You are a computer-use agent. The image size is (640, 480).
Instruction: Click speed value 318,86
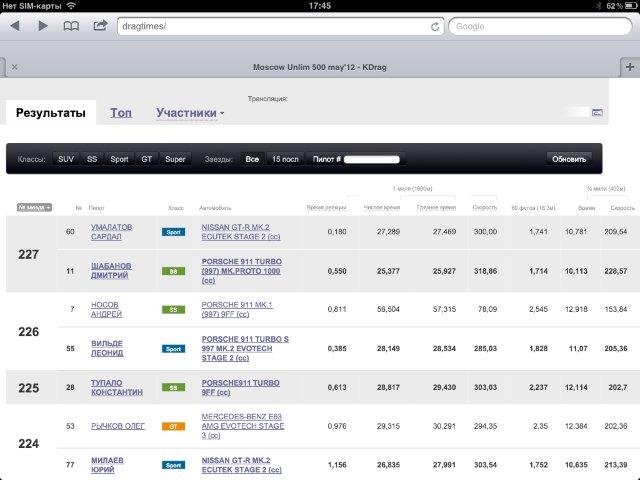tap(485, 271)
